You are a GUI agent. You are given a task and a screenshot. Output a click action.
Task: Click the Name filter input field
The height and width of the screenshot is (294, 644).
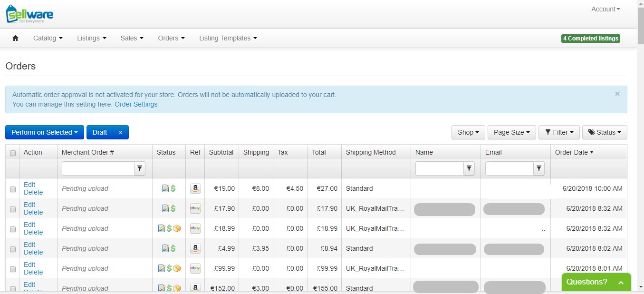[440, 168]
